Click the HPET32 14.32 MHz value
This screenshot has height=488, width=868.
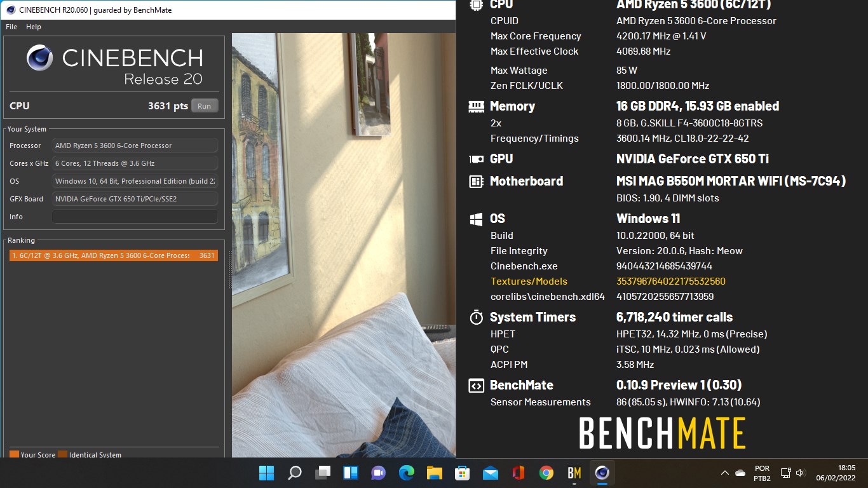691,334
